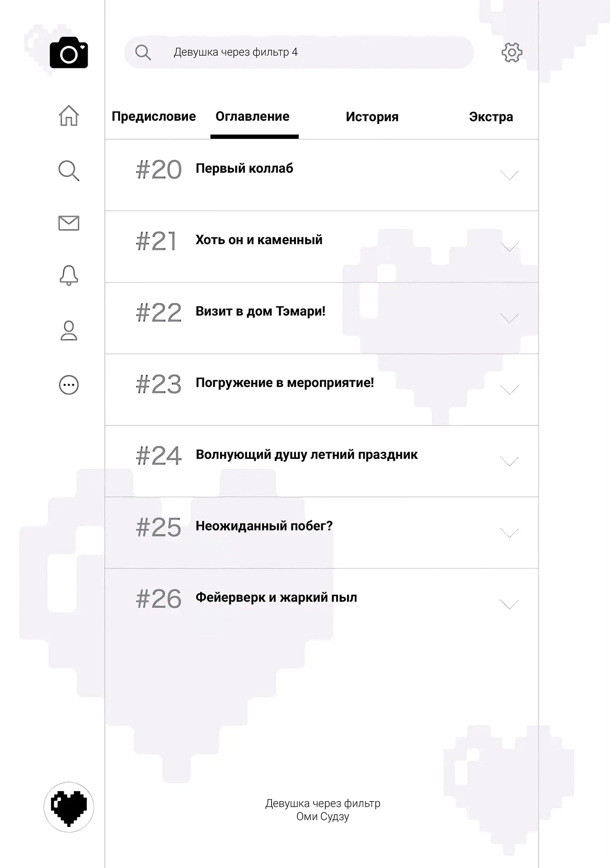The image size is (610, 868).
Task: Click the magnifier inside the search bar
Action: click(143, 52)
